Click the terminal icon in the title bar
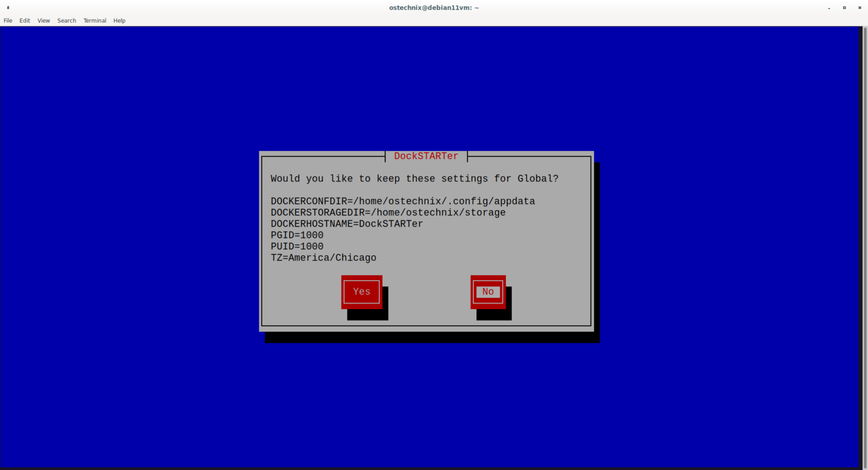Viewport: 868px width, 470px height. (7, 7)
